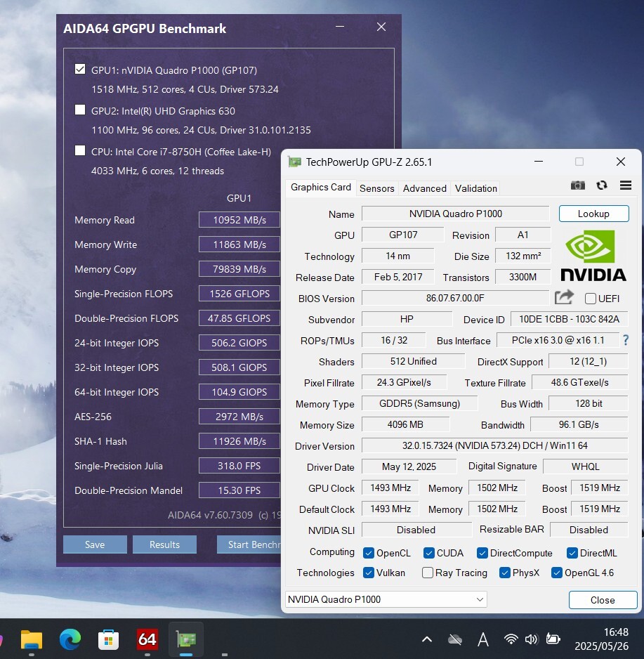Click the Driver Version field
This screenshot has height=659, width=644.
495,445
